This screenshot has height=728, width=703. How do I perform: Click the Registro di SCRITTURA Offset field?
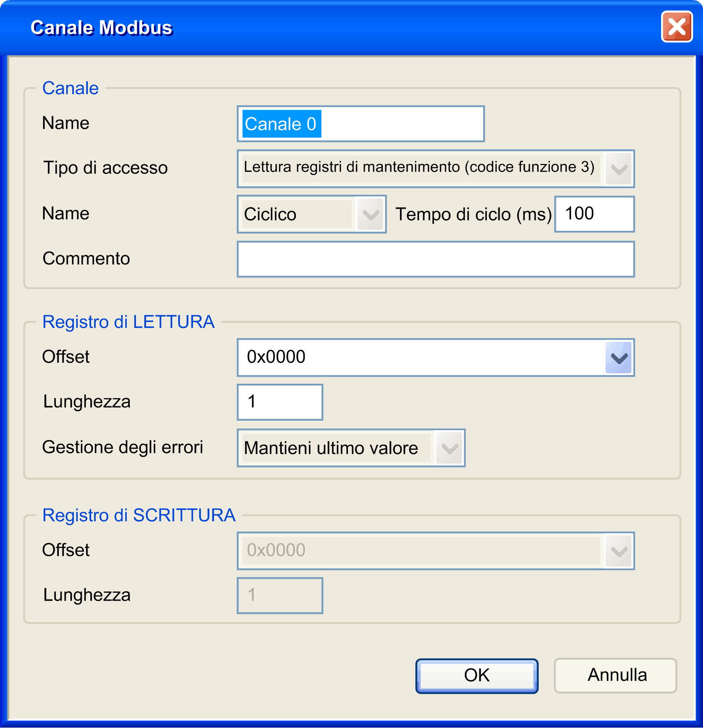(419, 551)
